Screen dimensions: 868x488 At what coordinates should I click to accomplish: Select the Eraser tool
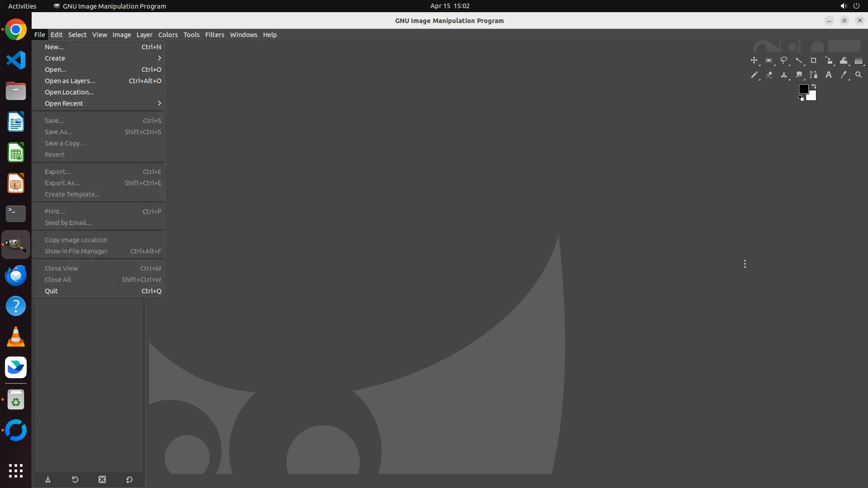[769, 75]
